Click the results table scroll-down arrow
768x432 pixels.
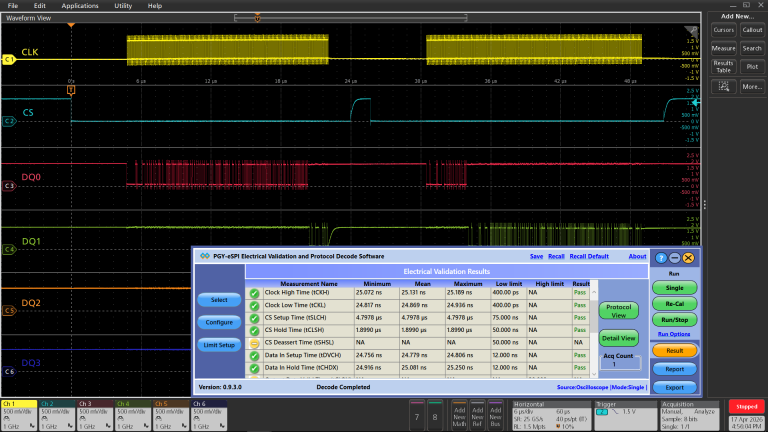[594, 374]
